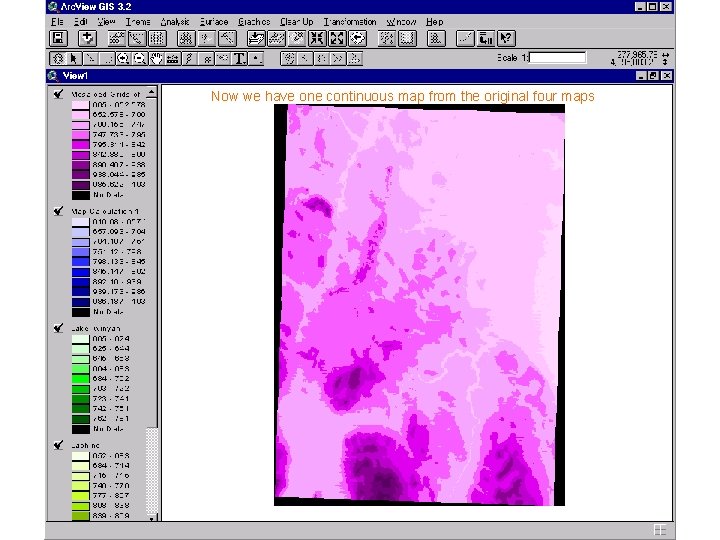Click the Add Theme button icon
720x540 pixels.
point(88,38)
